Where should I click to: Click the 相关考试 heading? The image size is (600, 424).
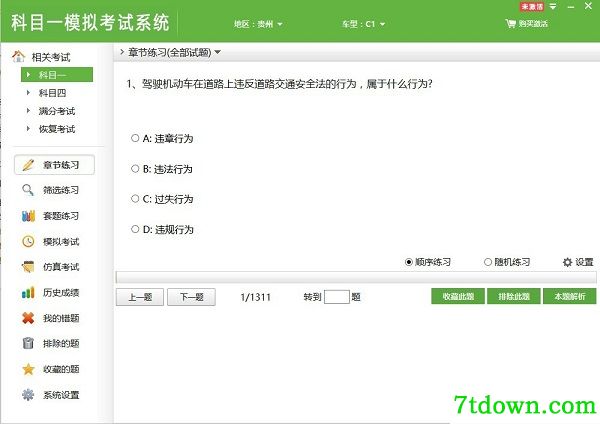tap(51, 57)
